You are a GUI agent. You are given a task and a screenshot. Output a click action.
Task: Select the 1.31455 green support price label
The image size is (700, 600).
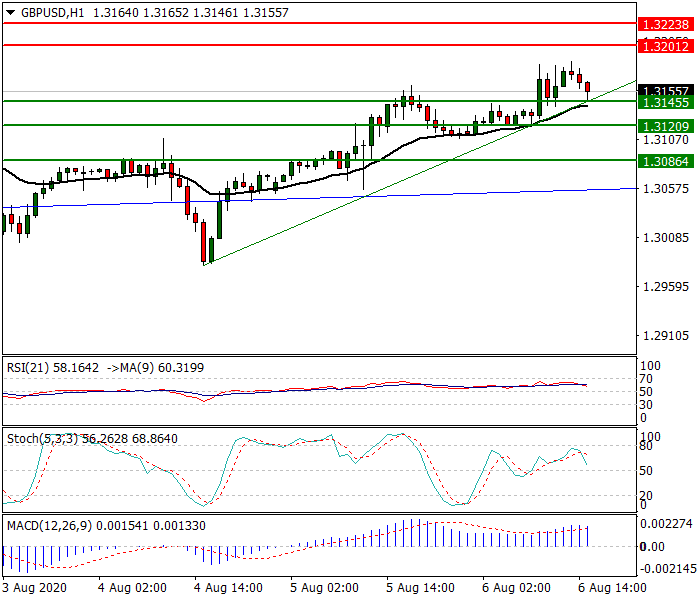tap(666, 103)
